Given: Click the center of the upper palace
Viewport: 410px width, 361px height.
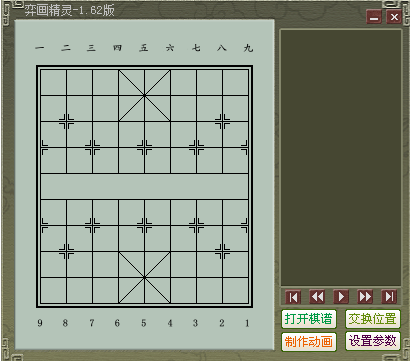Looking at the screenshot, I should pos(144,95).
